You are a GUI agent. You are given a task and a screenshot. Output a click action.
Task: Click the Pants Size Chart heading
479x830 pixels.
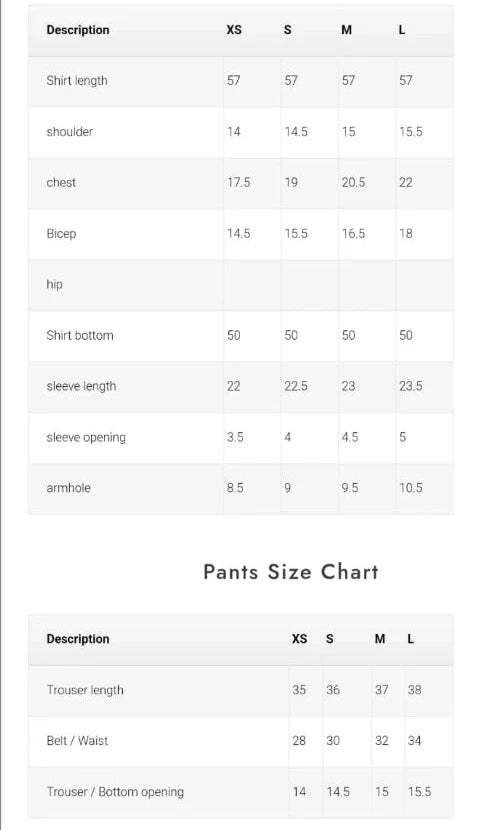pyautogui.click(x=291, y=572)
